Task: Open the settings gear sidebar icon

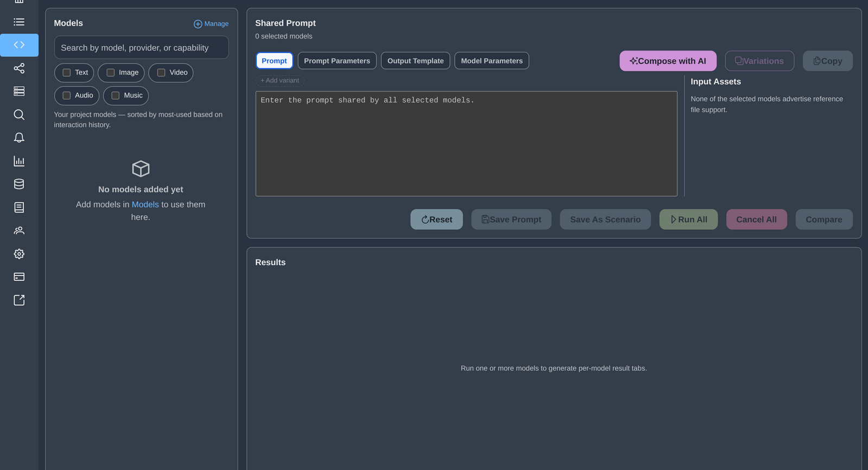Action: [x=19, y=254]
